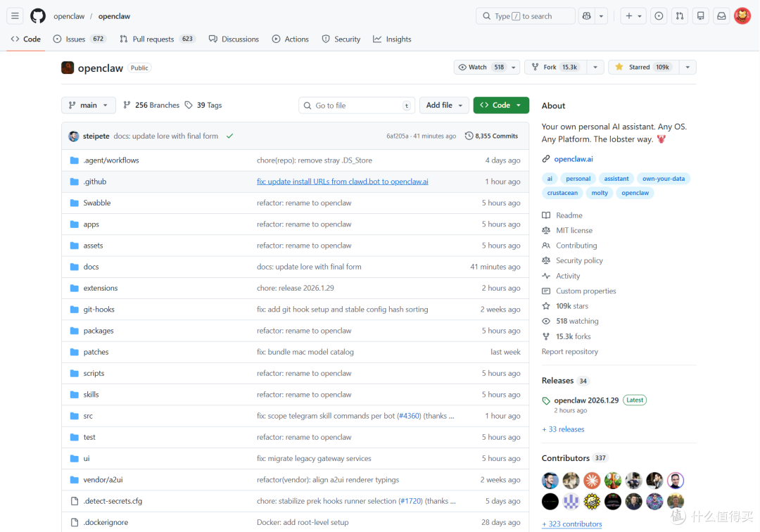Open the Watch notifications dropdown arrow
Viewport: 760px width, 532px height.
coord(514,67)
